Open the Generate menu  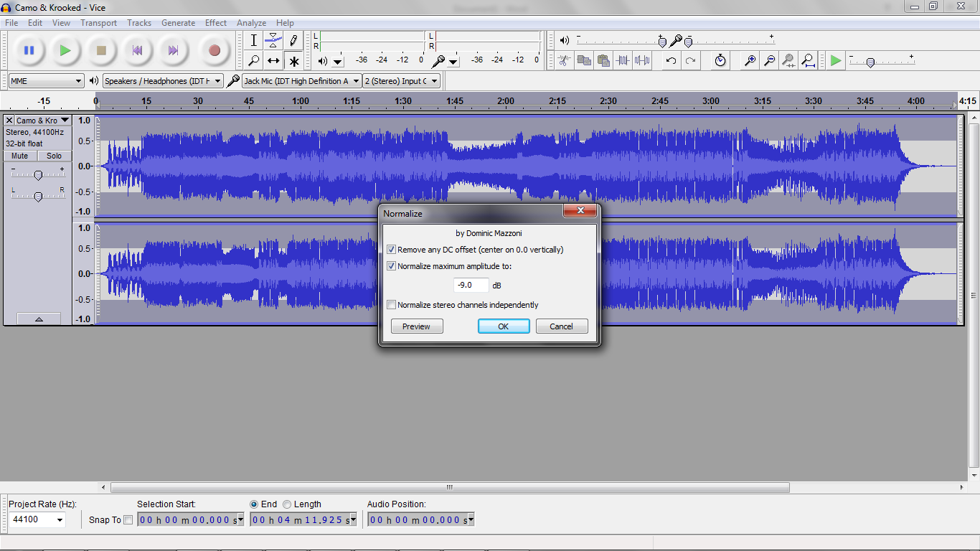point(178,23)
